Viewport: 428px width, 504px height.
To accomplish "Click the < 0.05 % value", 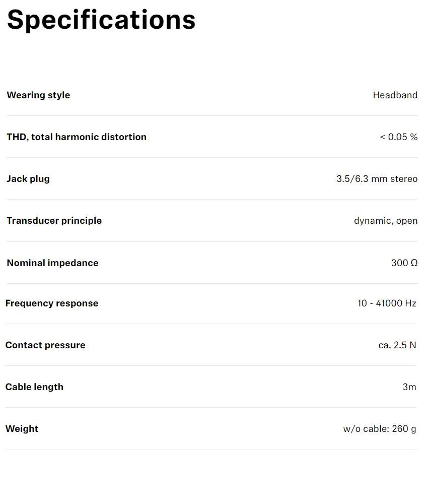I will 398,137.
